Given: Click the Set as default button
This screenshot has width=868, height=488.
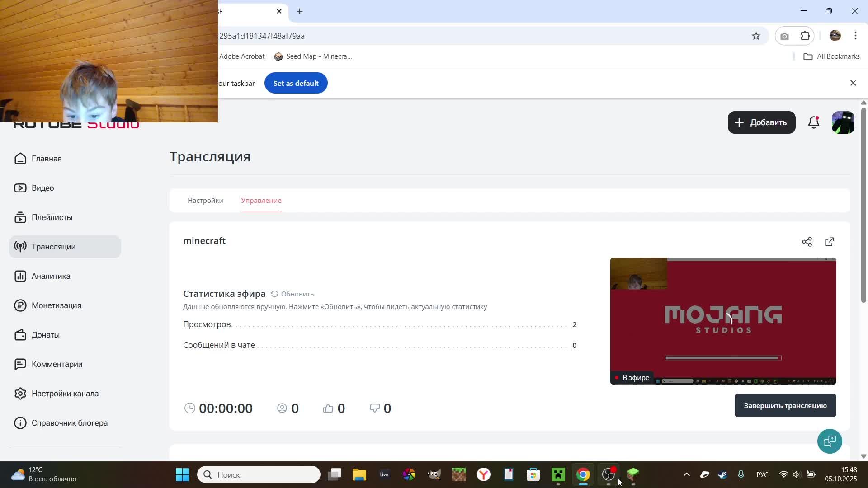Looking at the screenshot, I should [296, 83].
